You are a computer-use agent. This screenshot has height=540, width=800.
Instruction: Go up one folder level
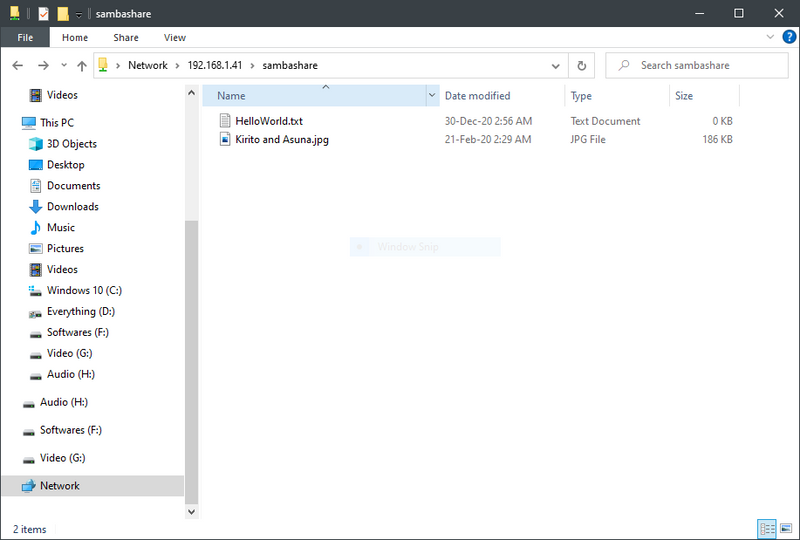(x=82, y=65)
